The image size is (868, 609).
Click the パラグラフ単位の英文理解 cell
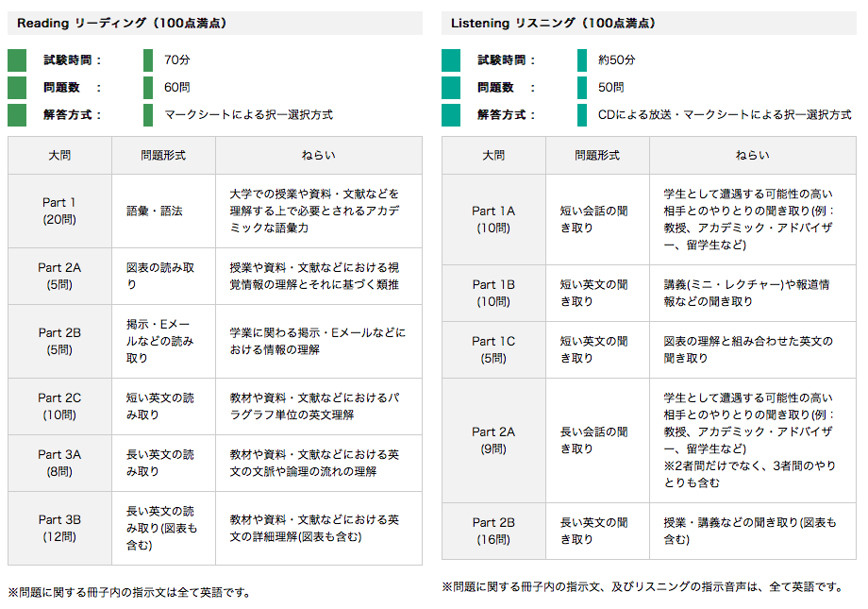[x=319, y=407]
